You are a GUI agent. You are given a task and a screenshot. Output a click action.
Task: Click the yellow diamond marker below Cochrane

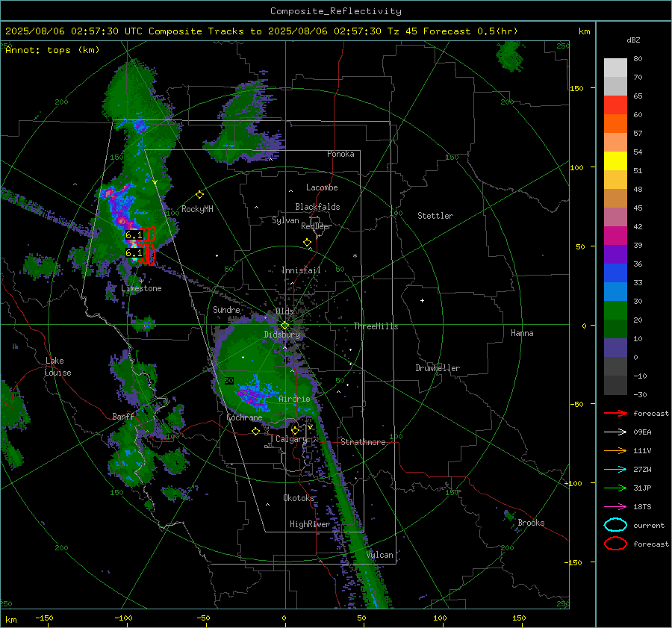click(x=255, y=432)
